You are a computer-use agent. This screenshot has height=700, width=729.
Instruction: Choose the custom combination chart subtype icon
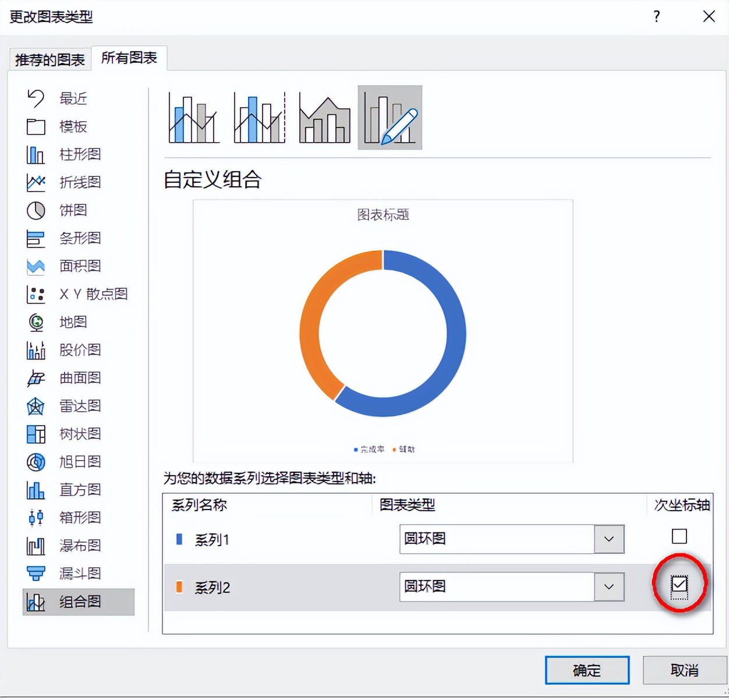click(x=389, y=116)
